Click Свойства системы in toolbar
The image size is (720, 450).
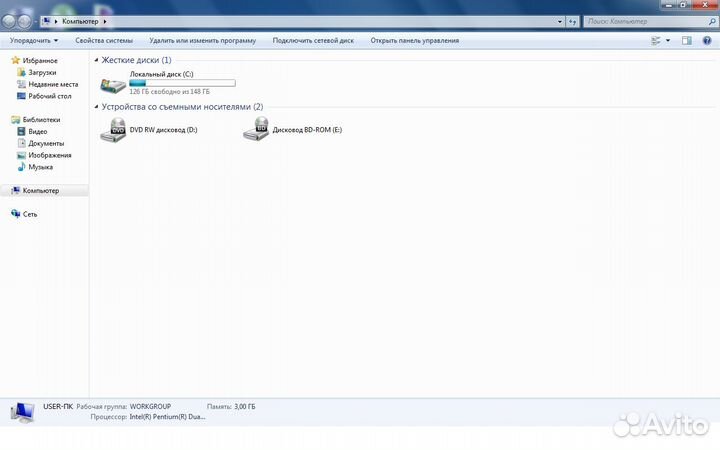click(x=104, y=40)
